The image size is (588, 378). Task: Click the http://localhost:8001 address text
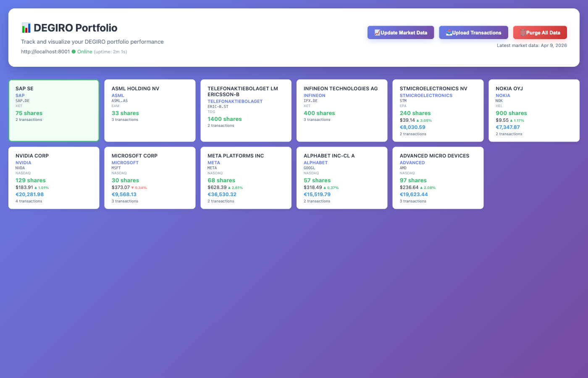tap(45, 52)
